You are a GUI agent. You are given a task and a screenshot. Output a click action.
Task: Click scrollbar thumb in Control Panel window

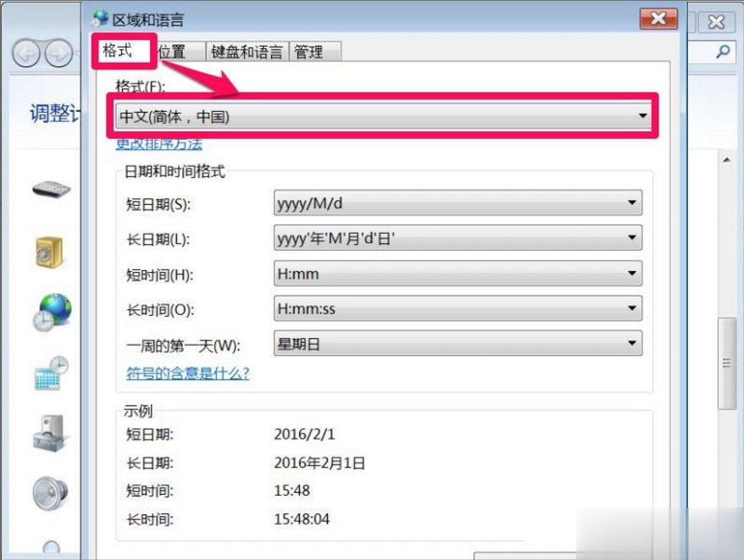tap(726, 363)
